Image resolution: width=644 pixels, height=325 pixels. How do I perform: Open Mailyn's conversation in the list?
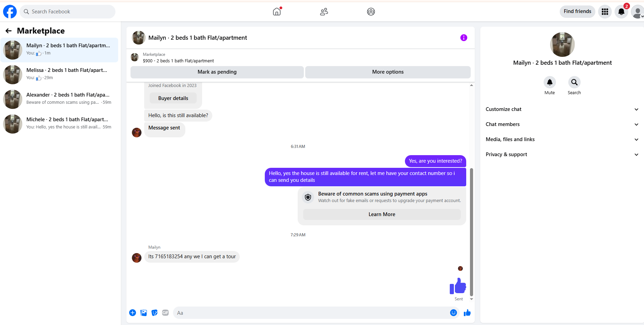(x=59, y=50)
